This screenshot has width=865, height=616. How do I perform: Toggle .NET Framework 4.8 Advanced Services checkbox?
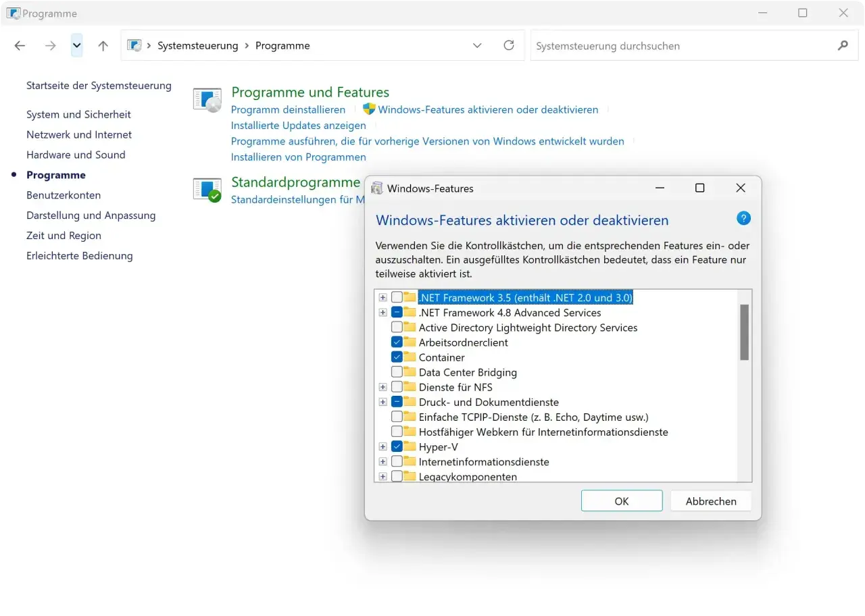tap(397, 313)
